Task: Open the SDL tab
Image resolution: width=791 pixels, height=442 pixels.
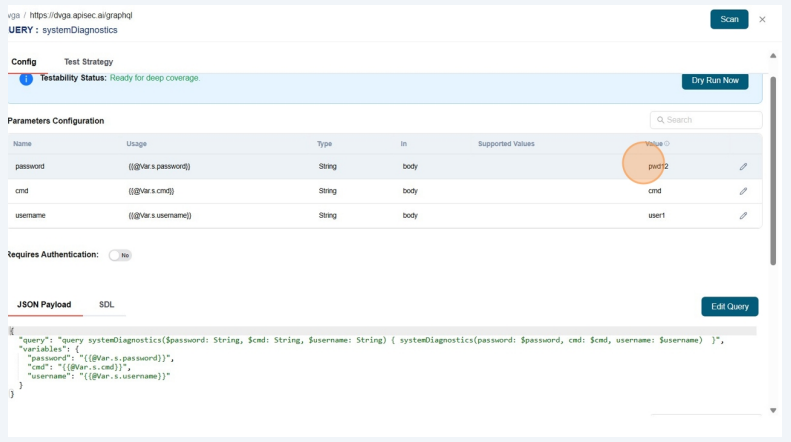Action: 106,304
